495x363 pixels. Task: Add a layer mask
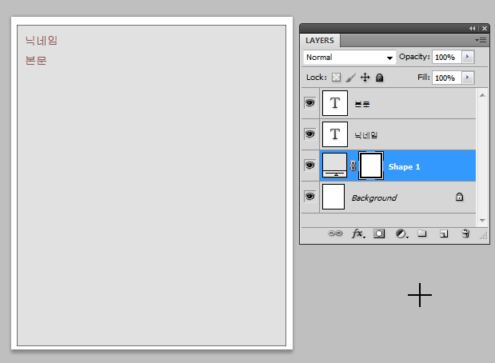click(379, 234)
